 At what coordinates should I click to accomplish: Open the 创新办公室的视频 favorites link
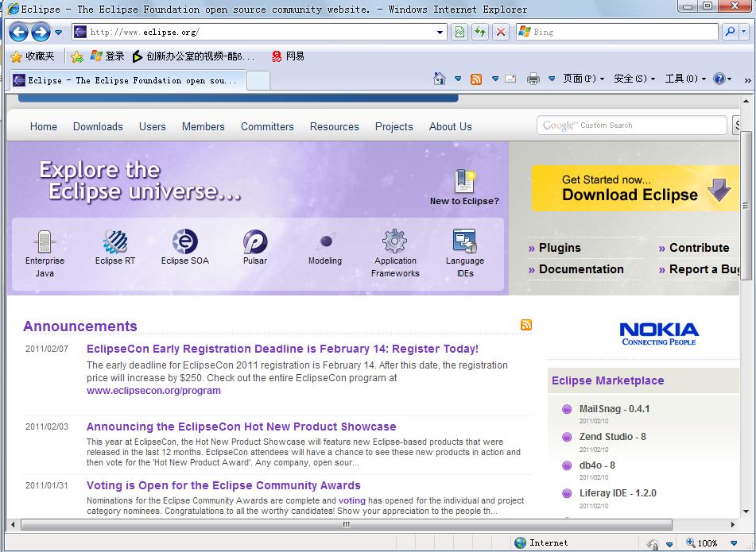pos(194,56)
